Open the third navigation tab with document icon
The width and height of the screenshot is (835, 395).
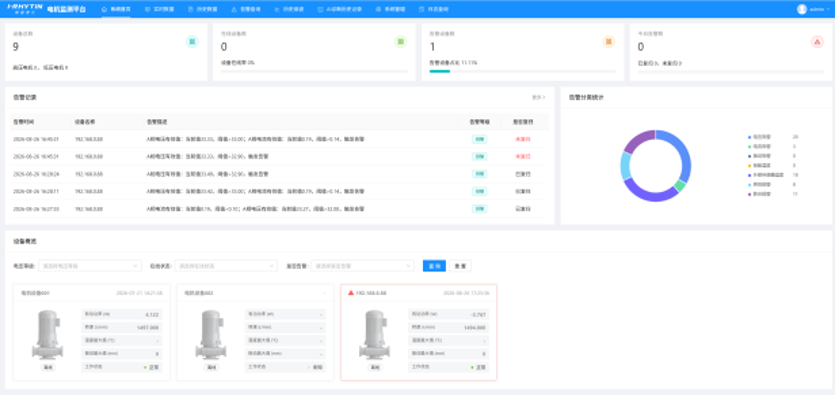(x=203, y=9)
